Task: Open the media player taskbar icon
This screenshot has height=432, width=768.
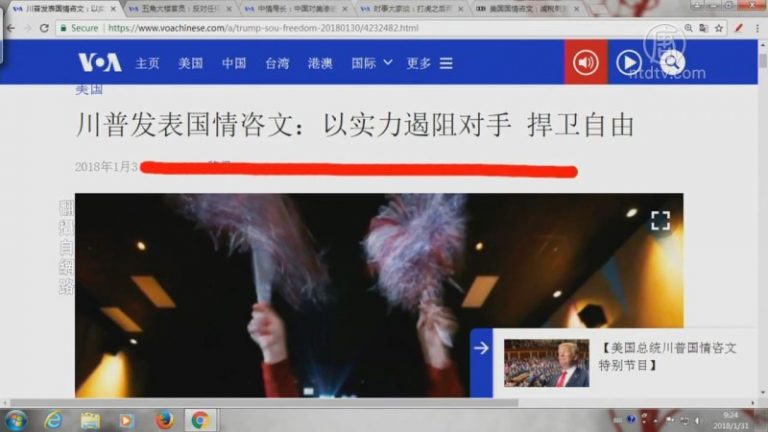Action: 126,420
